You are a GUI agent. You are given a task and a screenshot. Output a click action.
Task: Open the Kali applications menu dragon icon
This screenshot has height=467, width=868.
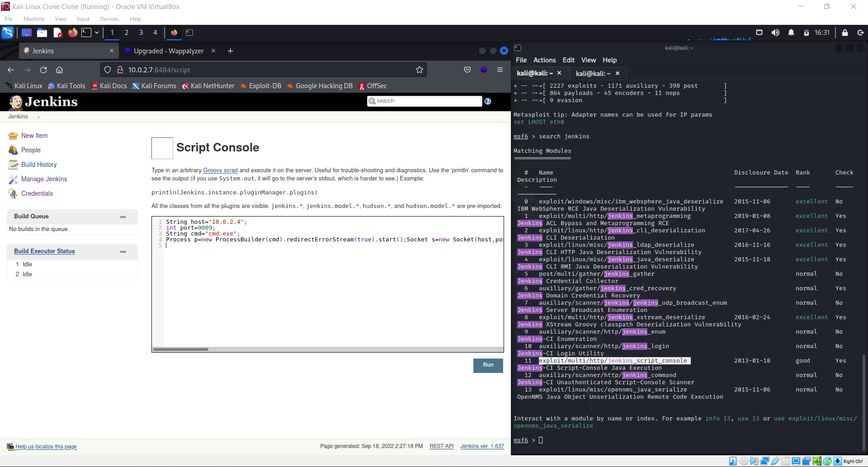pos(8,33)
